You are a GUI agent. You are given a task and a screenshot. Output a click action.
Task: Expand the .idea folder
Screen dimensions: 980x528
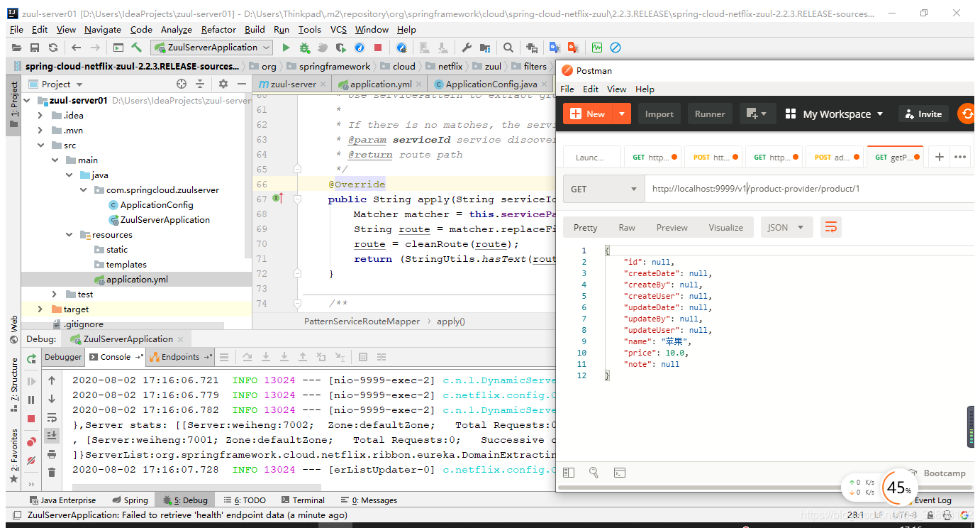pyautogui.click(x=41, y=115)
